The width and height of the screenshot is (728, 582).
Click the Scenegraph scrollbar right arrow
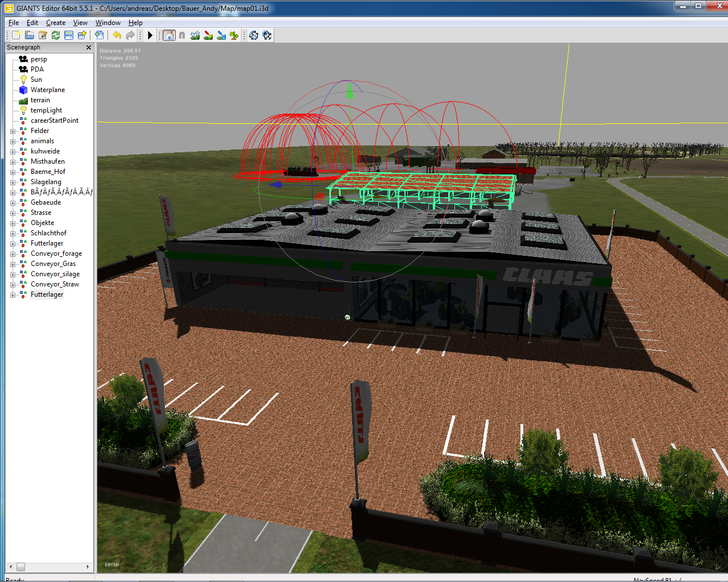(x=88, y=567)
